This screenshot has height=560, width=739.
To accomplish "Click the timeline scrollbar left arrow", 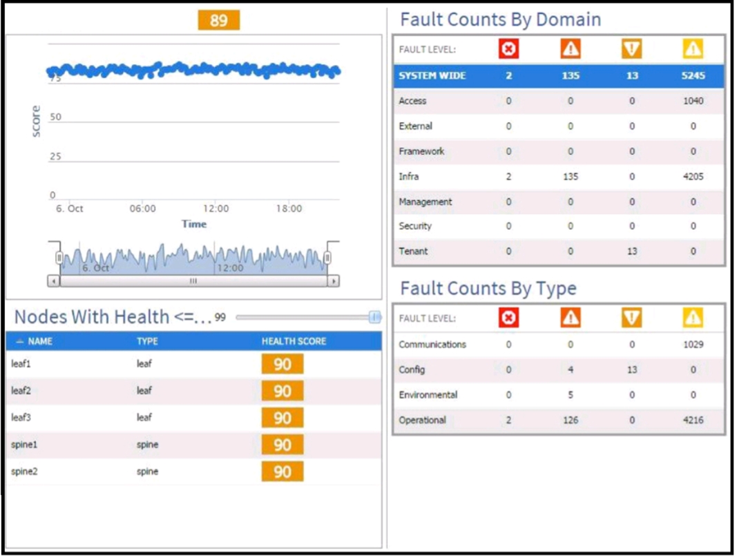I will coord(54,281).
